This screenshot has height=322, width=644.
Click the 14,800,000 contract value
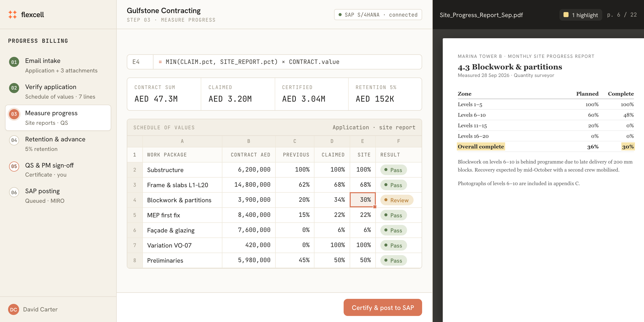pyautogui.click(x=249, y=185)
